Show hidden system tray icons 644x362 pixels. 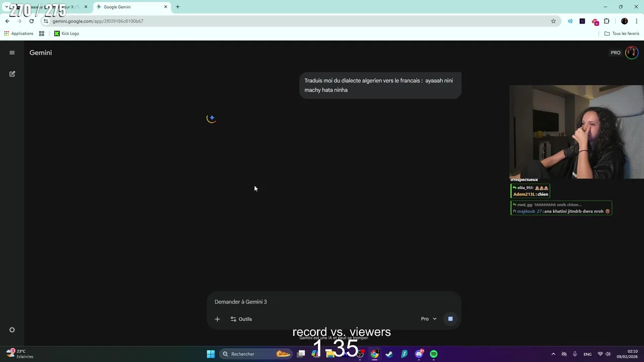click(x=553, y=354)
